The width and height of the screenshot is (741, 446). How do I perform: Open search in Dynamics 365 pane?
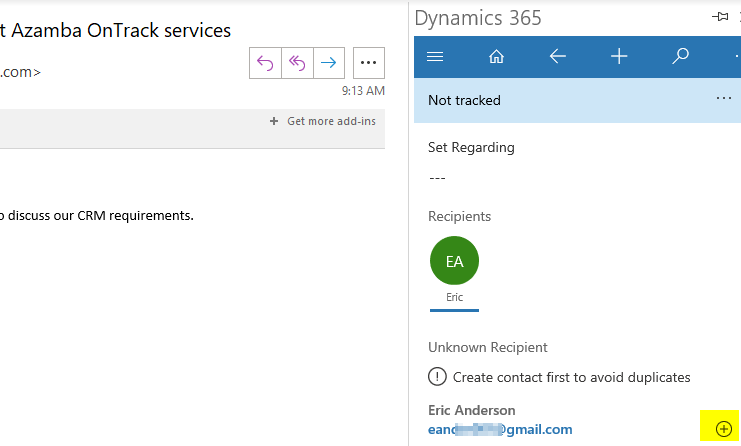pos(681,56)
